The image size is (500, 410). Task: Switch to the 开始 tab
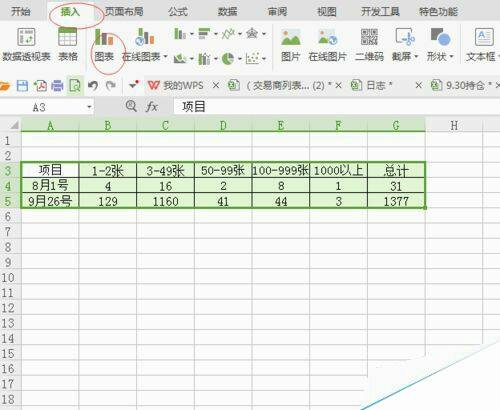tap(21, 12)
